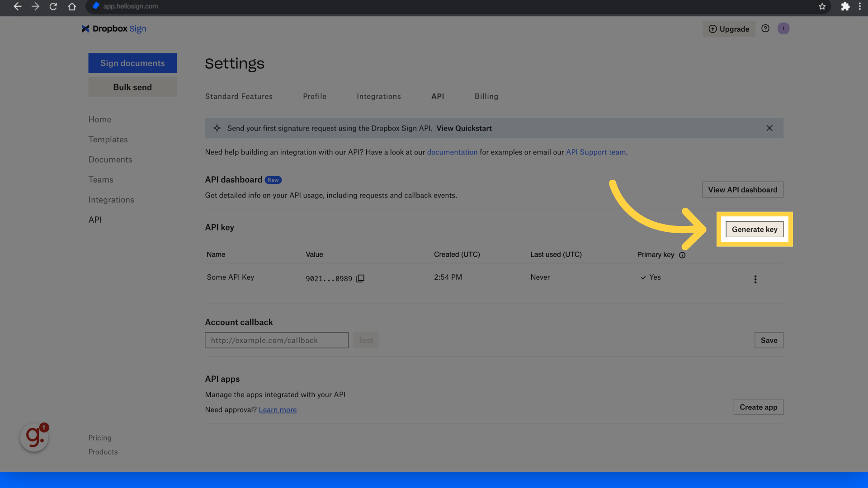Open help question mark icon
The height and width of the screenshot is (488, 868).
pos(765,28)
